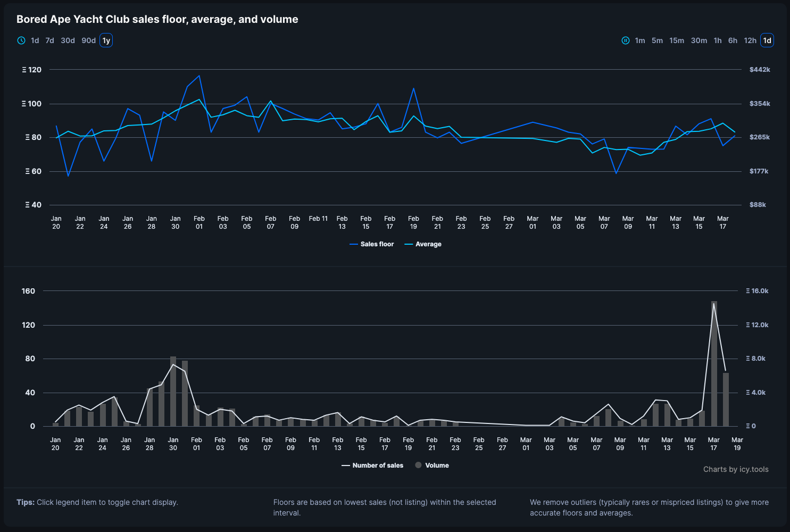The image size is (790, 532).
Task: Click the Charts by icy.tools credit
Action: point(736,469)
